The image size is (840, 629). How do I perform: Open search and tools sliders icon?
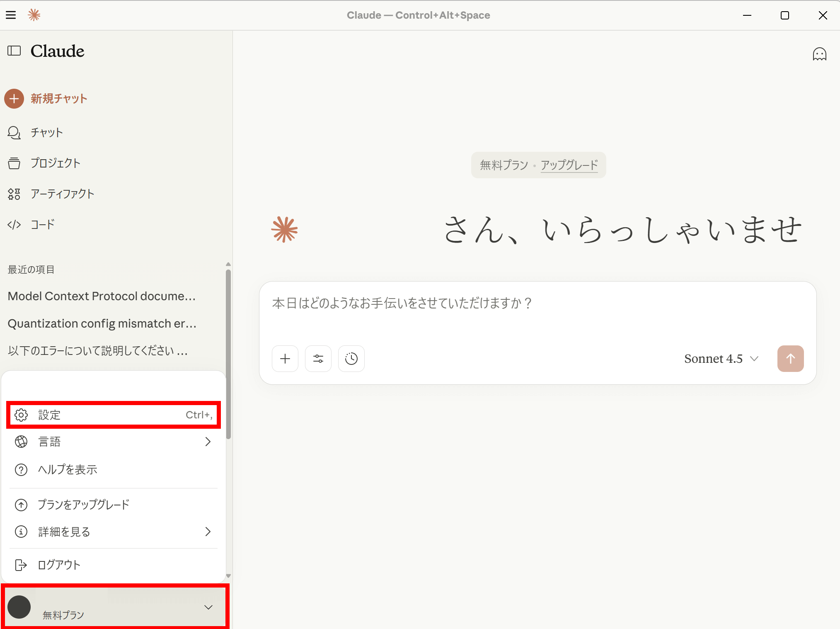tap(318, 359)
